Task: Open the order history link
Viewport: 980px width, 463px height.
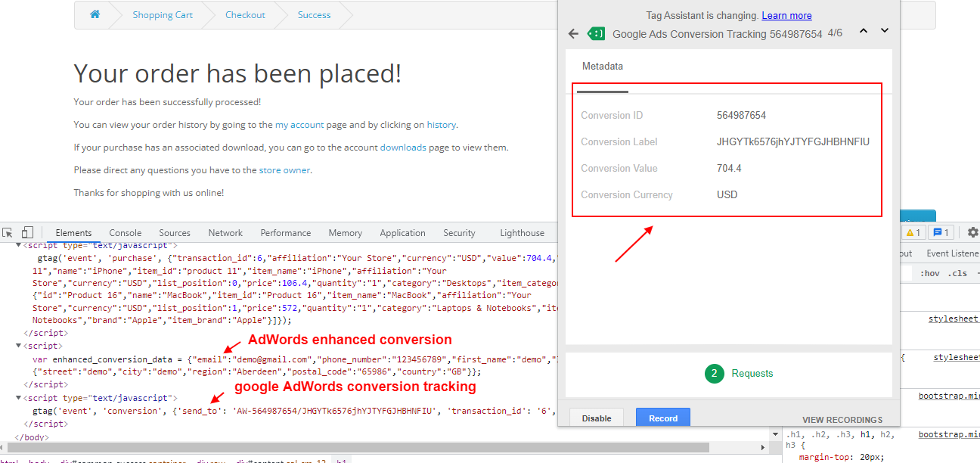Action: pos(442,125)
